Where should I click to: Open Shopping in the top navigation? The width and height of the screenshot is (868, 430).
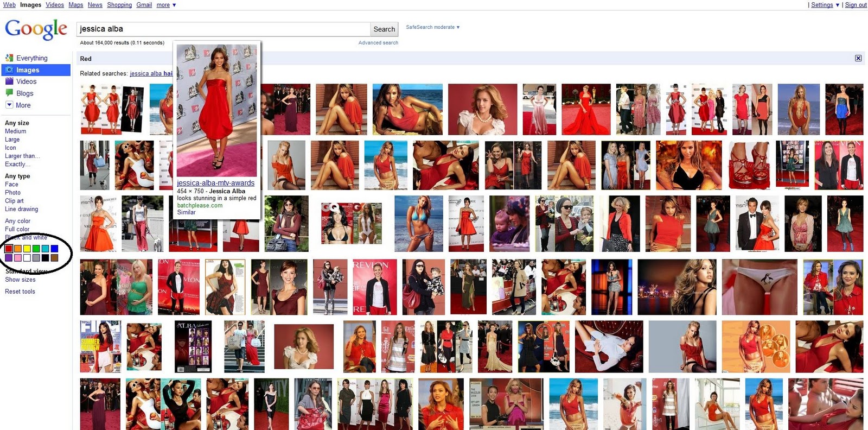click(119, 5)
